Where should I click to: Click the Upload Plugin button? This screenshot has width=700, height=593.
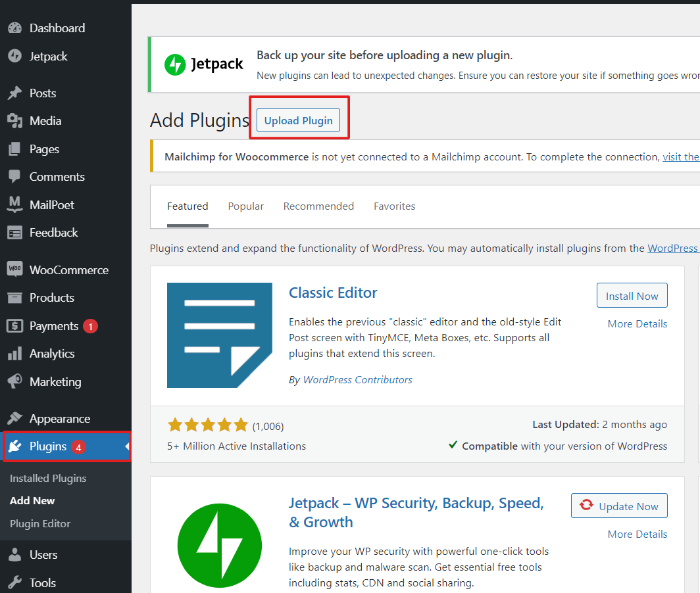(x=298, y=120)
